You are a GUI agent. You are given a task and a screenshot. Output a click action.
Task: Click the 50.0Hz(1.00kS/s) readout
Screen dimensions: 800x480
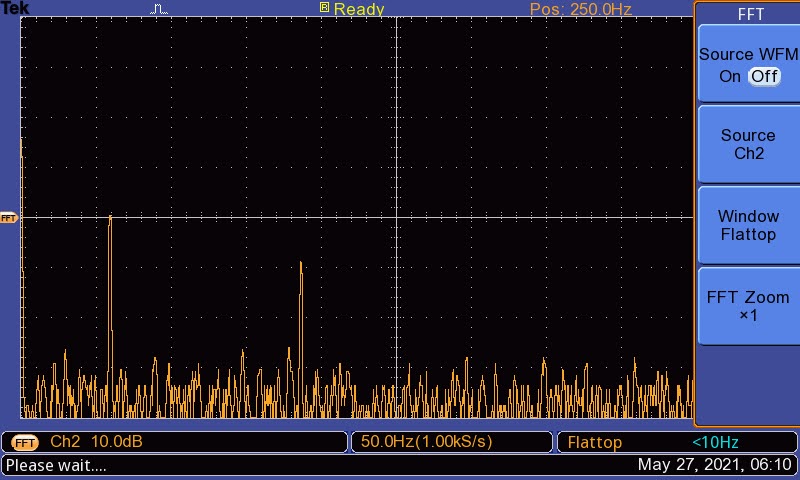(428, 442)
